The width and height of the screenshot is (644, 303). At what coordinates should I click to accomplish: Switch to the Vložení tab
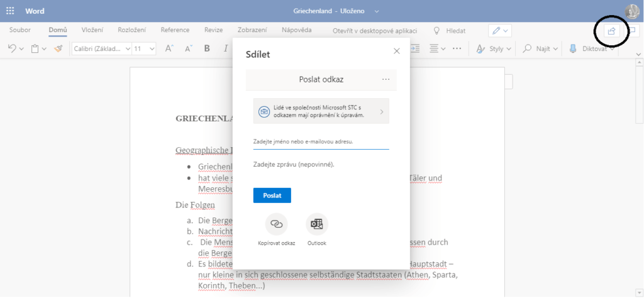point(92,30)
